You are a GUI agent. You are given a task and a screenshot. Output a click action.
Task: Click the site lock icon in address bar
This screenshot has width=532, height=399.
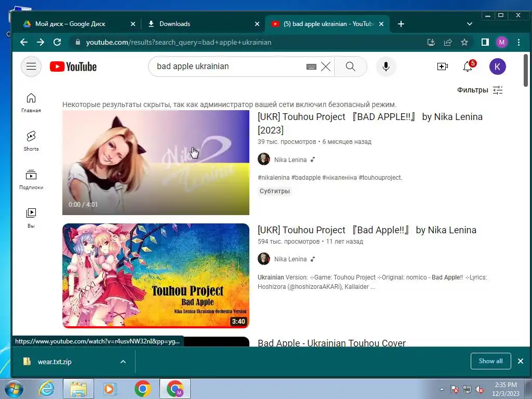(78, 42)
